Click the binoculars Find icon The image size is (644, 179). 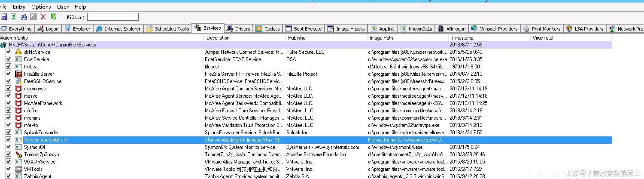[x=24, y=17]
